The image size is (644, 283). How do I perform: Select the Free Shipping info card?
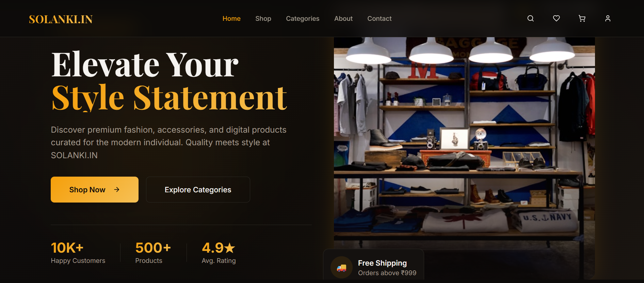click(373, 266)
